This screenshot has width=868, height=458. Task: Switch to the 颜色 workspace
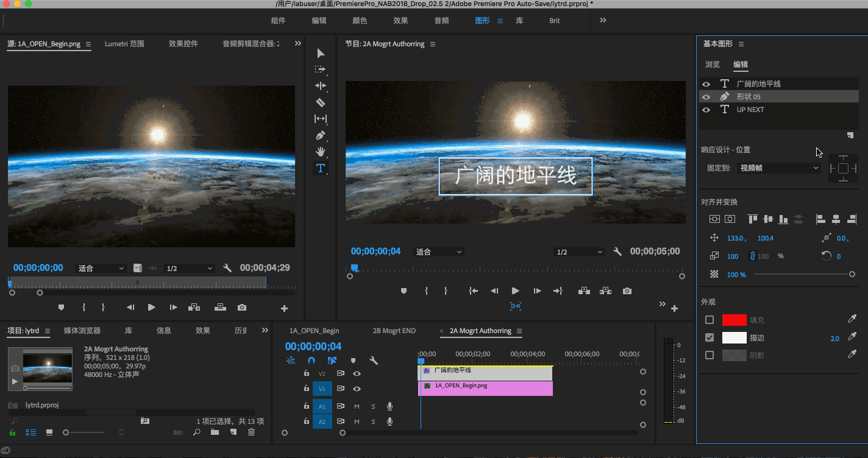point(360,20)
